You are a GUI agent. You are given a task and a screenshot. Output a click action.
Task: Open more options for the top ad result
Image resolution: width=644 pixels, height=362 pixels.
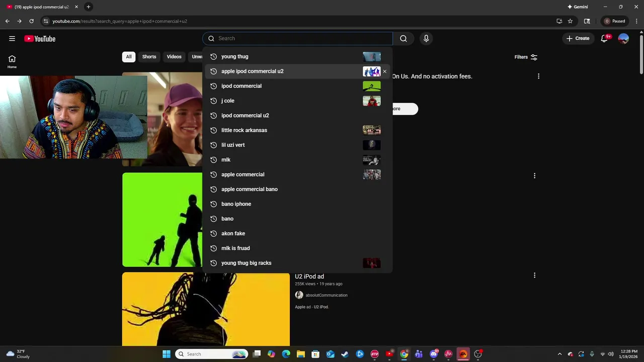coord(538,76)
